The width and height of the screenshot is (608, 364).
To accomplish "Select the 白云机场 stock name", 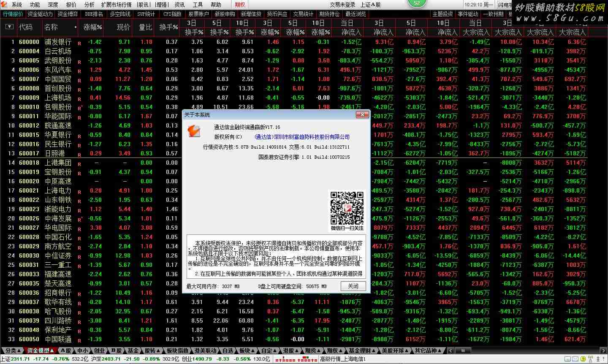I will [x=58, y=51].
